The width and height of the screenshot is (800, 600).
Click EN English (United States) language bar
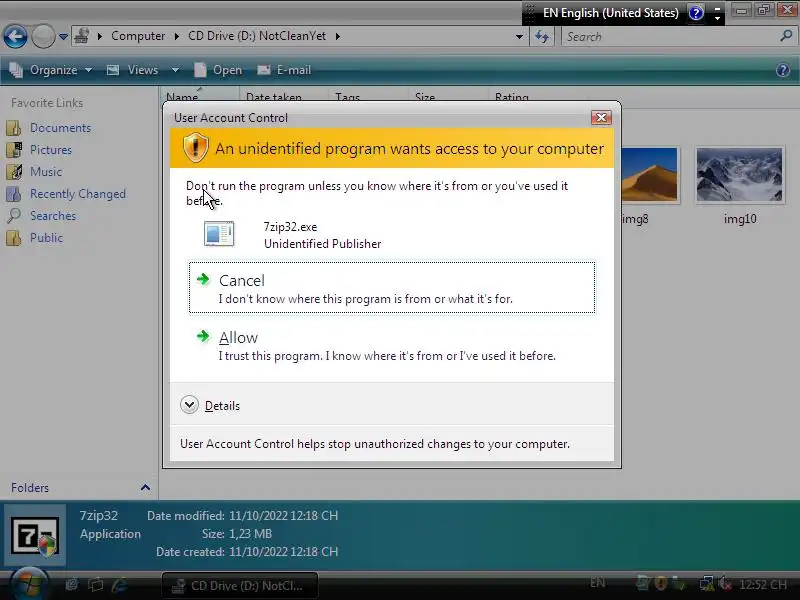[x=611, y=13]
